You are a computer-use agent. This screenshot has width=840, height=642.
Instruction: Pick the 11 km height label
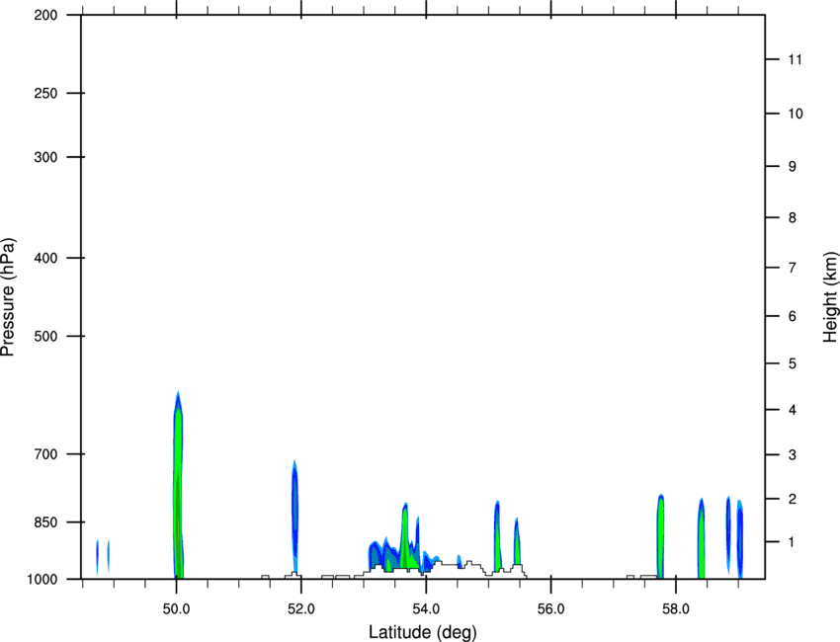pos(796,59)
